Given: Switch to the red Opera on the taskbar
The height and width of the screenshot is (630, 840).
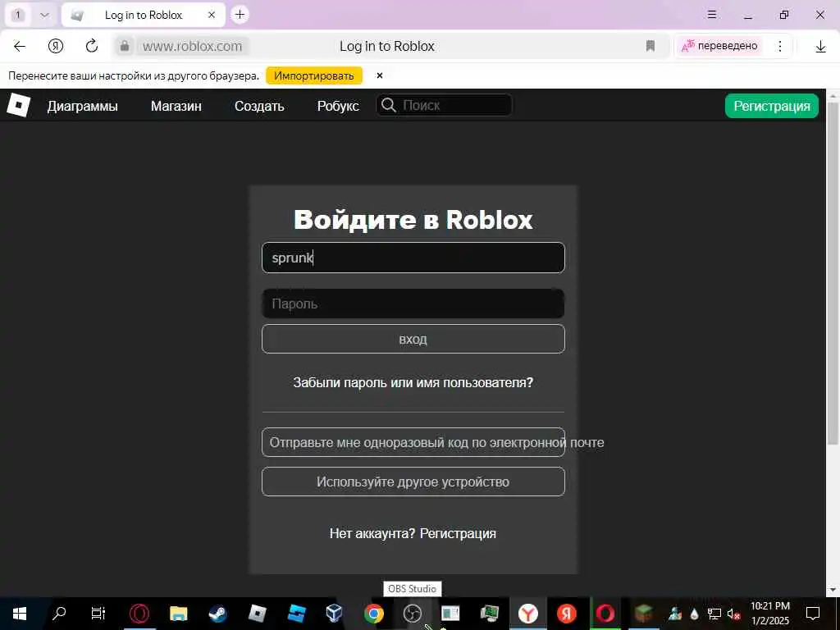Looking at the screenshot, I should point(605,614).
